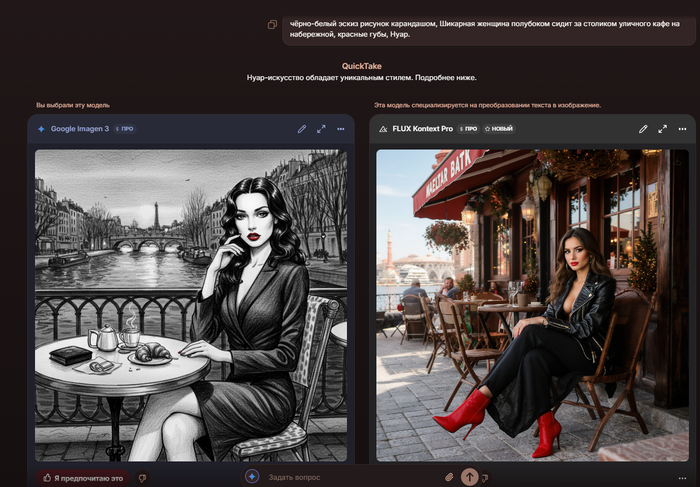Click the thumbs-down icon under the left image

coord(142,478)
